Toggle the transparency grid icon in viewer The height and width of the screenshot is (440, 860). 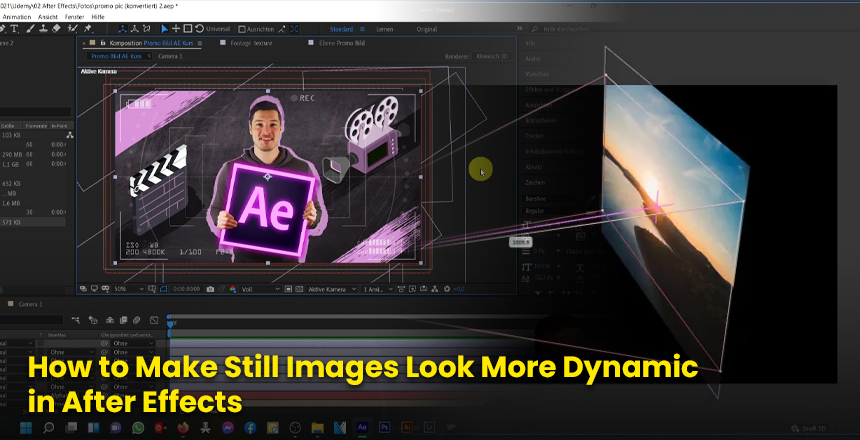click(299, 289)
